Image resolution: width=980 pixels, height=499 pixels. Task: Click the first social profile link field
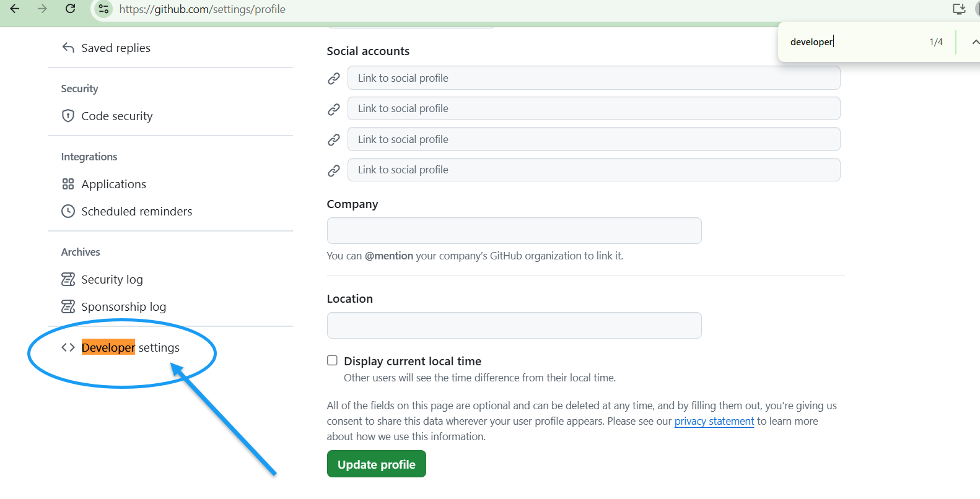point(593,78)
